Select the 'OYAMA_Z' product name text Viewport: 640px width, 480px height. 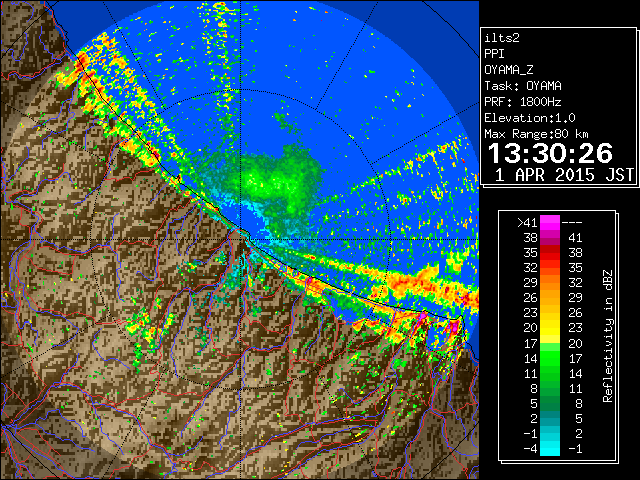[509, 70]
